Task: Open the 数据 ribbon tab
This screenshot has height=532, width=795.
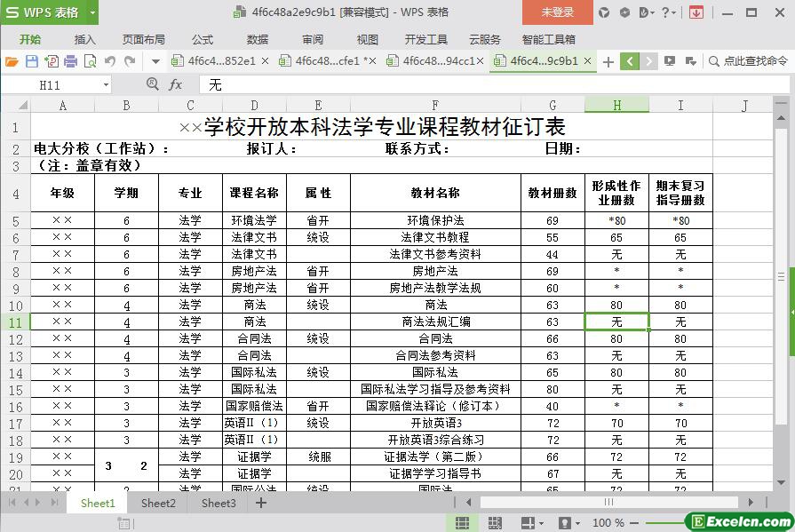Action: pyautogui.click(x=258, y=40)
